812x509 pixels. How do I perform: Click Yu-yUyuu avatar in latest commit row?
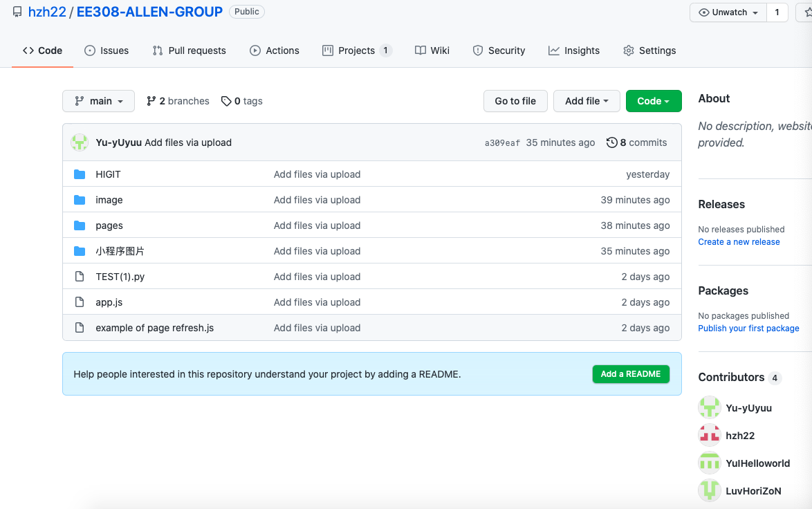click(80, 142)
